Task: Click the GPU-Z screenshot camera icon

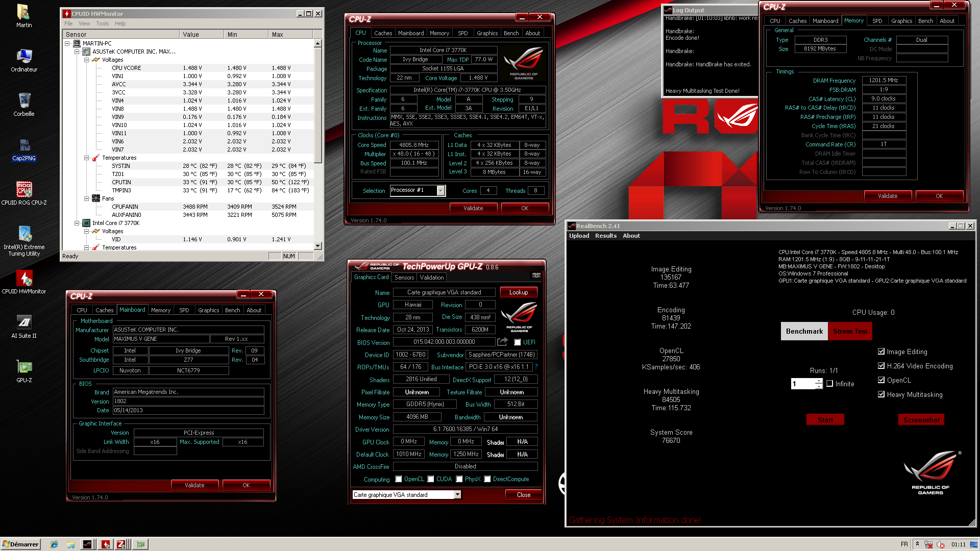Action: [536, 275]
